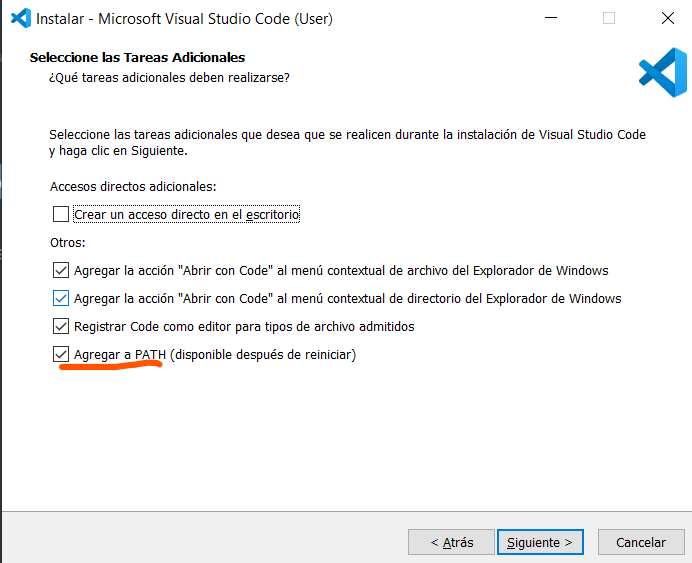Go back with the Atrás button
Viewport: 692px width, 563px height.
[x=451, y=542]
